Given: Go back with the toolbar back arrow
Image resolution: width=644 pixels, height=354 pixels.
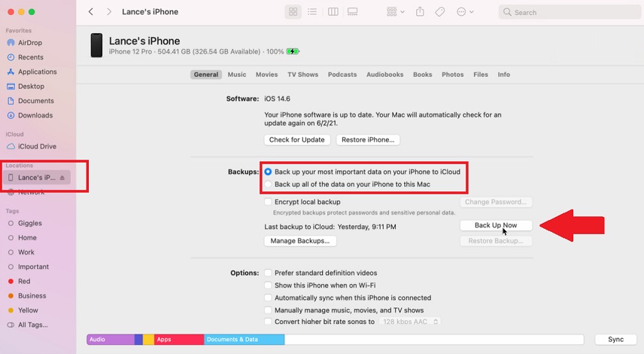Looking at the screenshot, I should pos(91,12).
